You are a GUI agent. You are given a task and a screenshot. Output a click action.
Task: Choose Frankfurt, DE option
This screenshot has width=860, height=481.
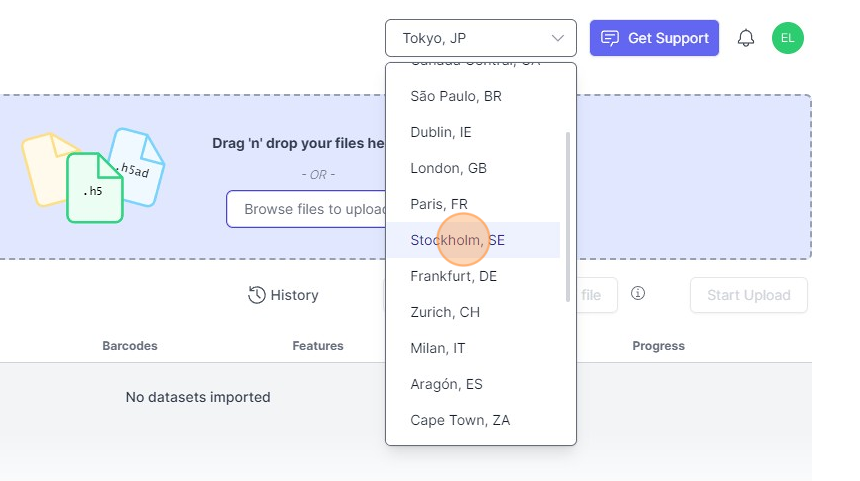click(x=453, y=276)
